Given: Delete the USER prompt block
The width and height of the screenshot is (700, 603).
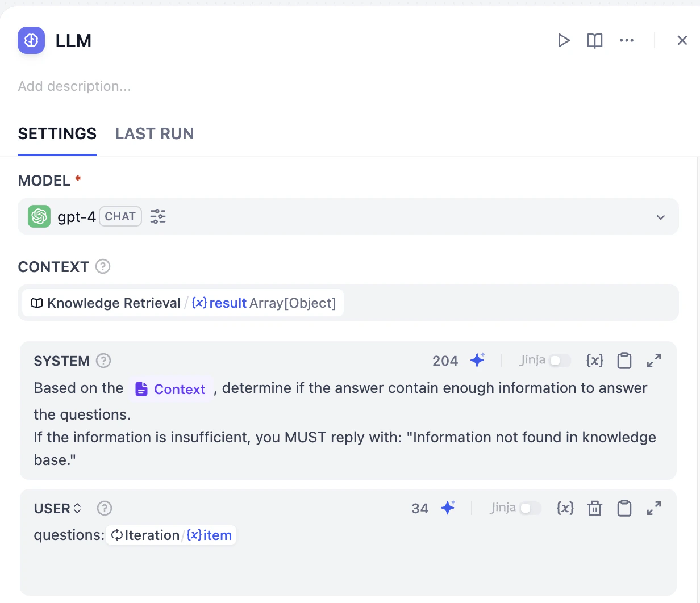Looking at the screenshot, I should (x=595, y=508).
